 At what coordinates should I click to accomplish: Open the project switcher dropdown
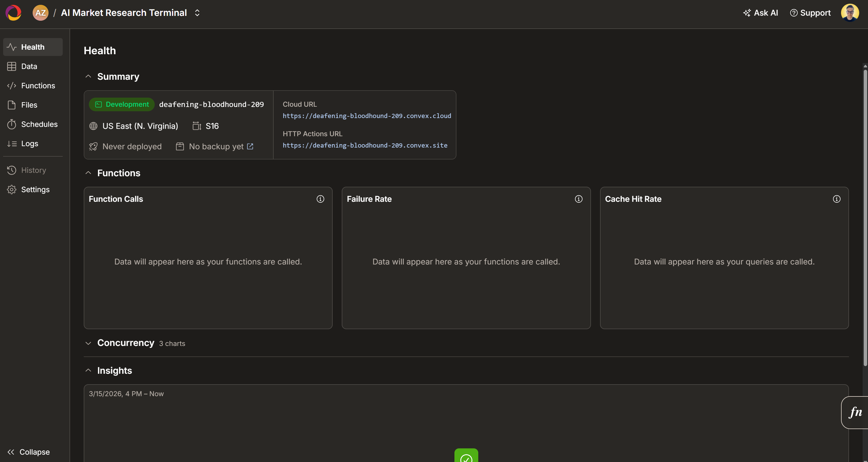(198, 13)
